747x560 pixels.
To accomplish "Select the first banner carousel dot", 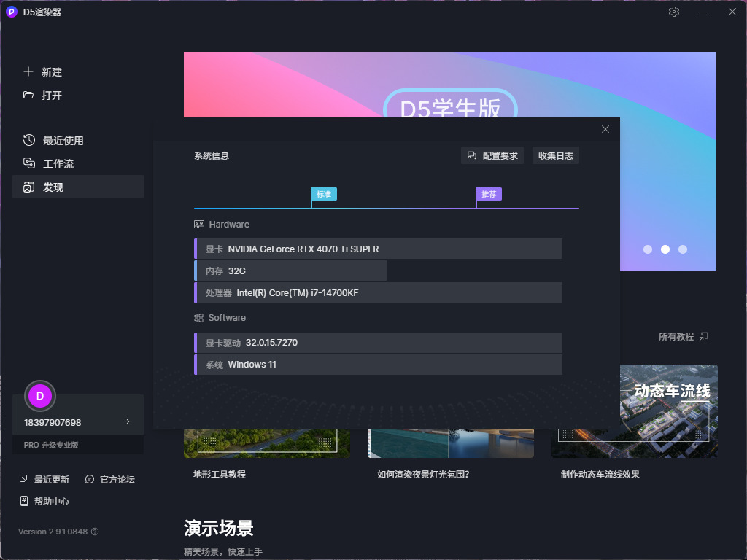I will [x=648, y=249].
